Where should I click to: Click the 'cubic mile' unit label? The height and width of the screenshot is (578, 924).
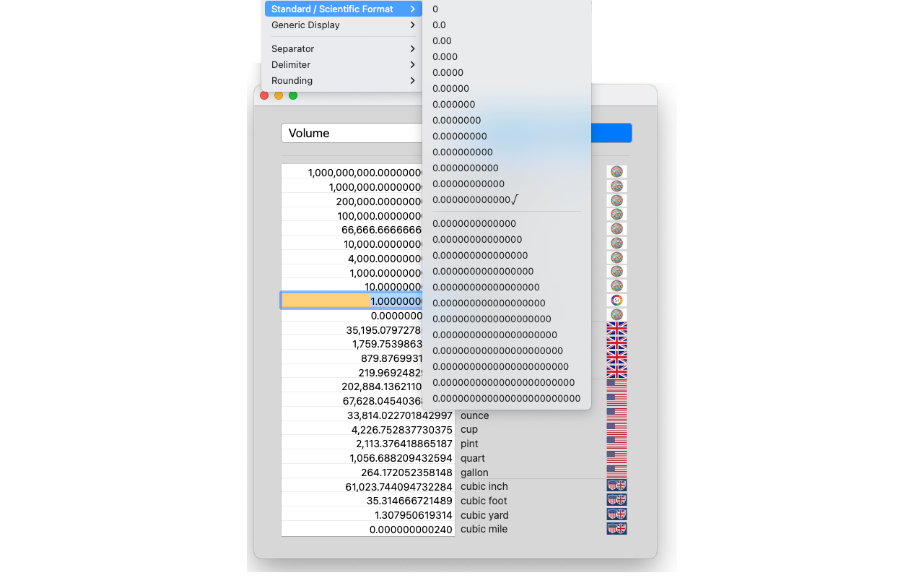(484, 529)
